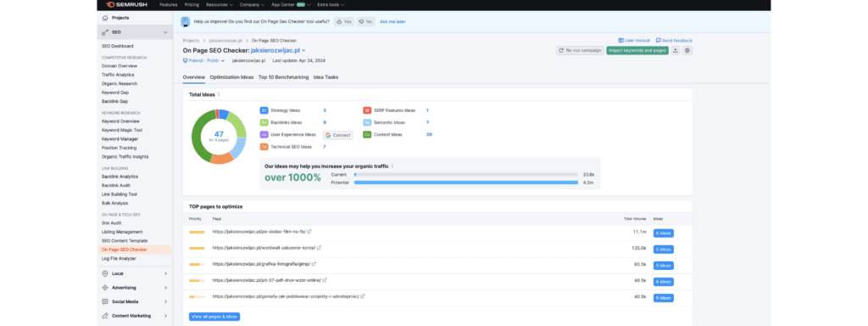Open ideas button for jak-dodac-film-na-fb row
Viewport: 868px width, 326px height.
pyautogui.click(x=663, y=233)
